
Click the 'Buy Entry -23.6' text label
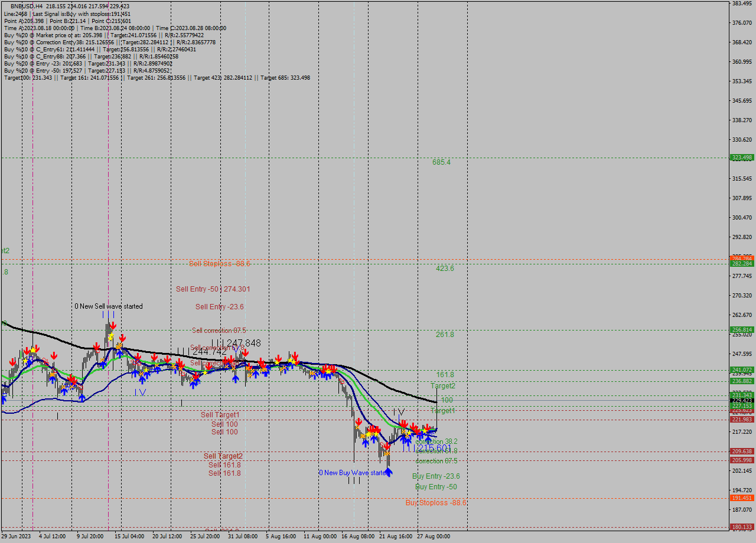pyautogui.click(x=436, y=476)
